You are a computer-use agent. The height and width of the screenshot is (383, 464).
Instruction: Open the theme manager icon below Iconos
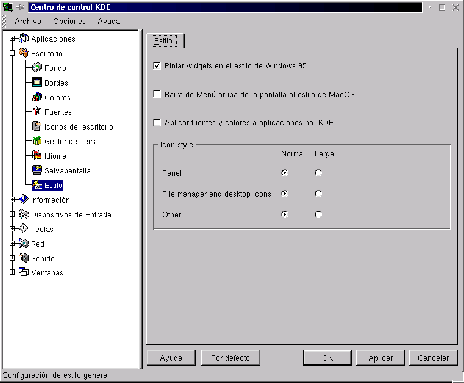37,141
